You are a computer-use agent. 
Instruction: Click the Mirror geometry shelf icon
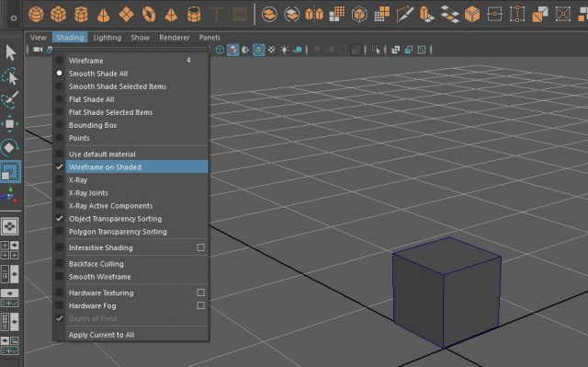(x=314, y=15)
